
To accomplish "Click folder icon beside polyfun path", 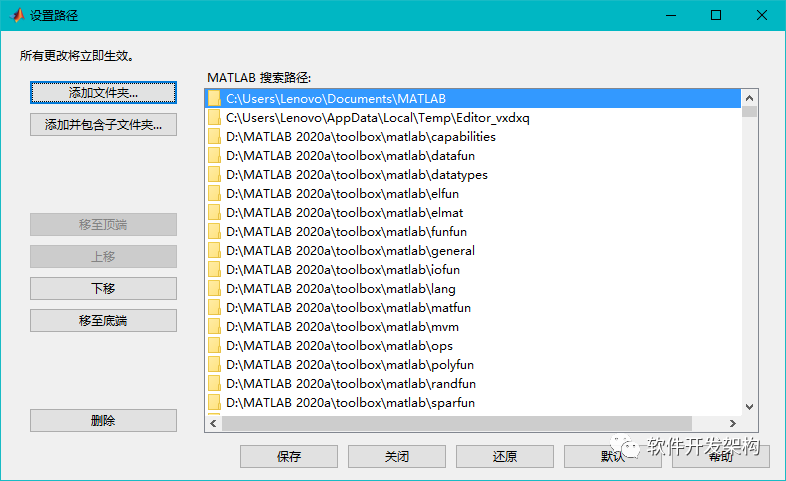I will pos(215,365).
